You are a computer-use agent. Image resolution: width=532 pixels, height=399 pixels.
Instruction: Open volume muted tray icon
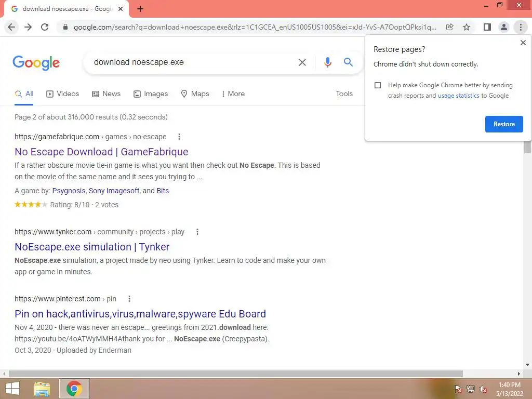(483, 389)
